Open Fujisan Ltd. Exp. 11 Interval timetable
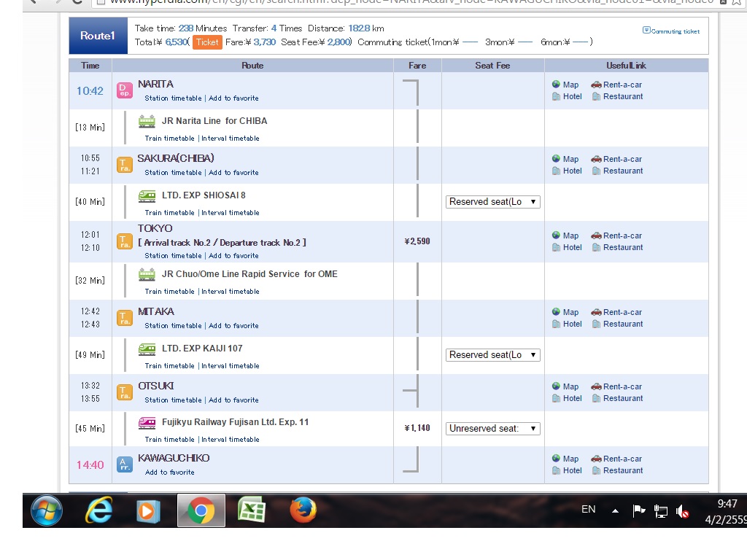The image size is (747, 560). [x=231, y=440]
